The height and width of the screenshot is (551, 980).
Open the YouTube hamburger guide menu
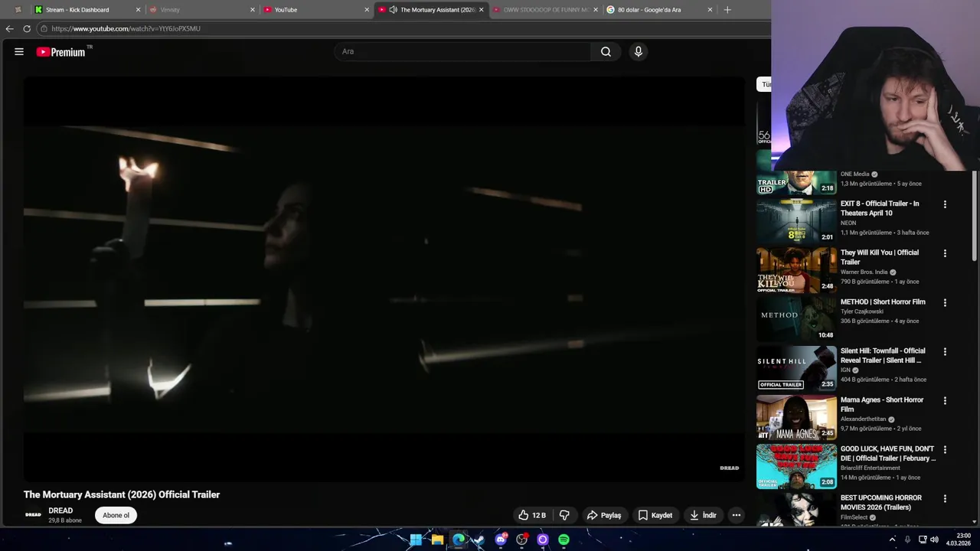click(19, 52)
